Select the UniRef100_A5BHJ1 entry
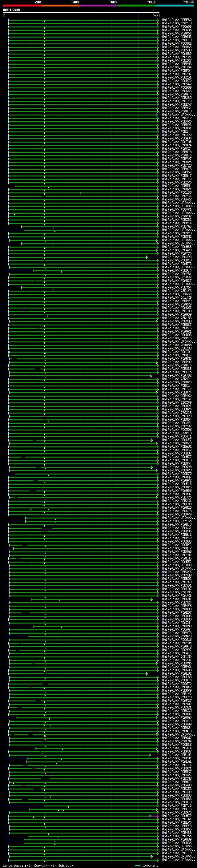 click(177, 535)
